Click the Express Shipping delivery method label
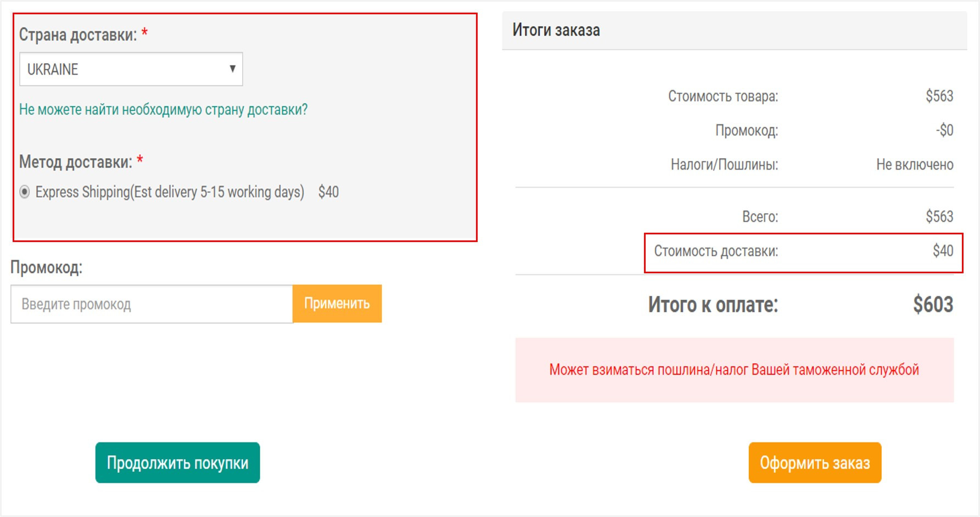 (170, 192)
